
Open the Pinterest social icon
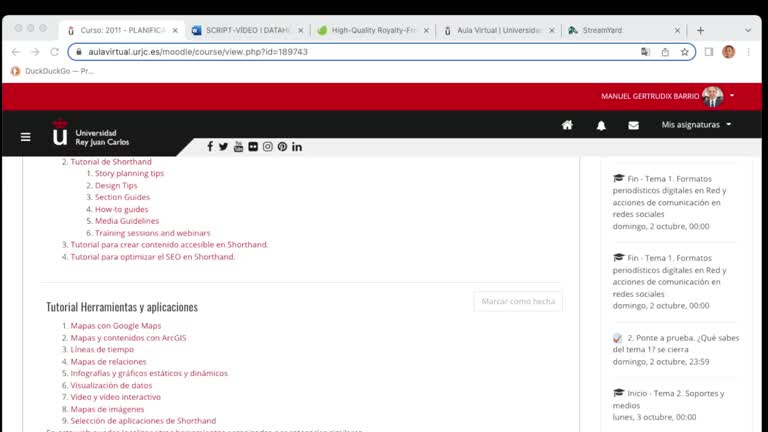[x=282, y=146]
